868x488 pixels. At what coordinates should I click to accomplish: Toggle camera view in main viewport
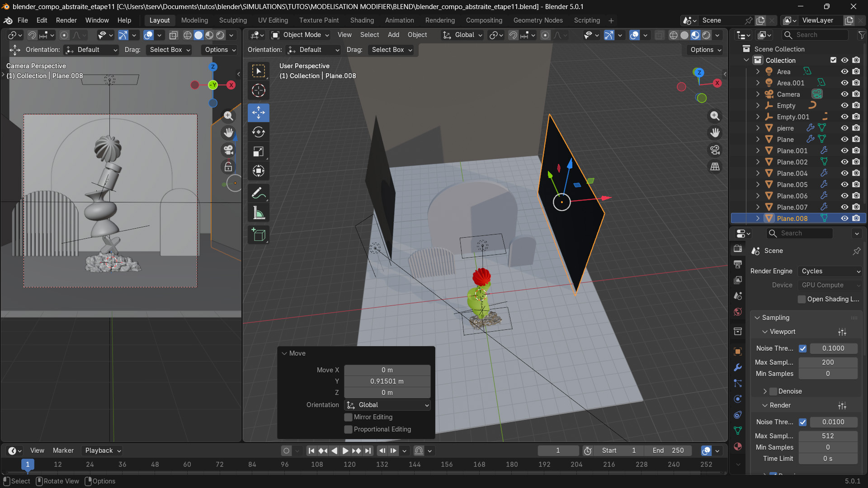[715, 150]
